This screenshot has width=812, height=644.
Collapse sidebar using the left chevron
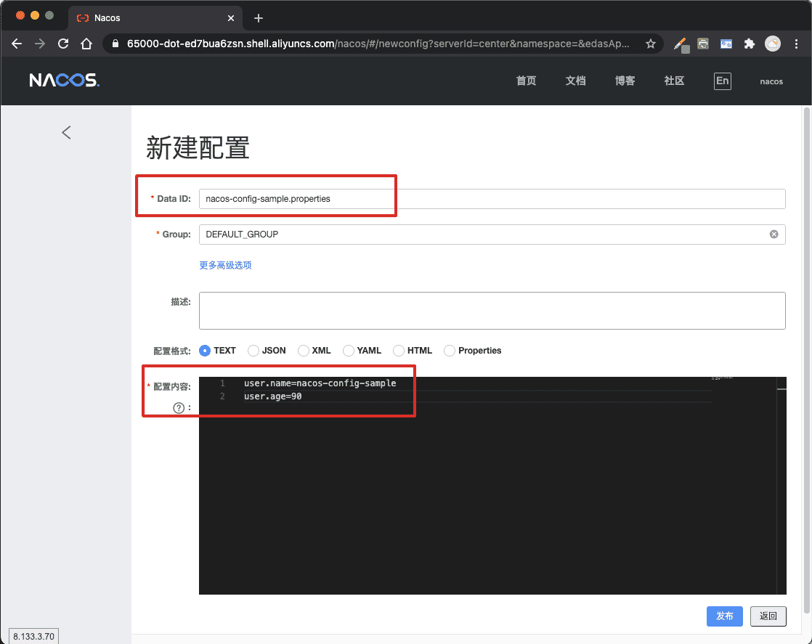pyautogui.click(x=66, y=133)
